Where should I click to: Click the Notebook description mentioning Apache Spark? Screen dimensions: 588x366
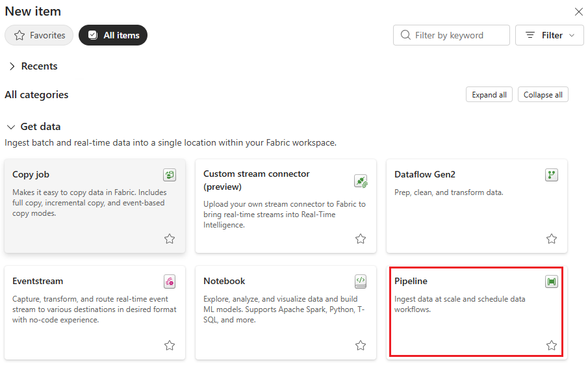coord(284,309)
